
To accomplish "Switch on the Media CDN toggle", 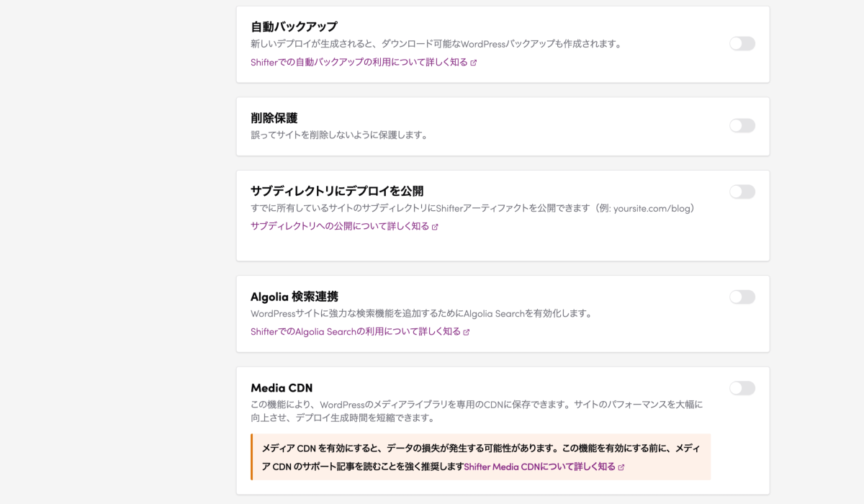I will click(742, 389).
